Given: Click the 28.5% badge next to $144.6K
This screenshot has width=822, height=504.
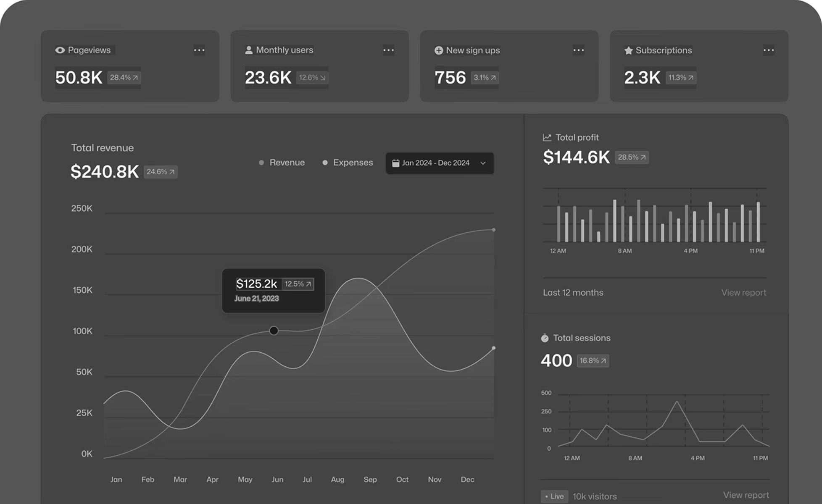Looking at the screenshot, I should pyautogui.click(x=632, y=157).
